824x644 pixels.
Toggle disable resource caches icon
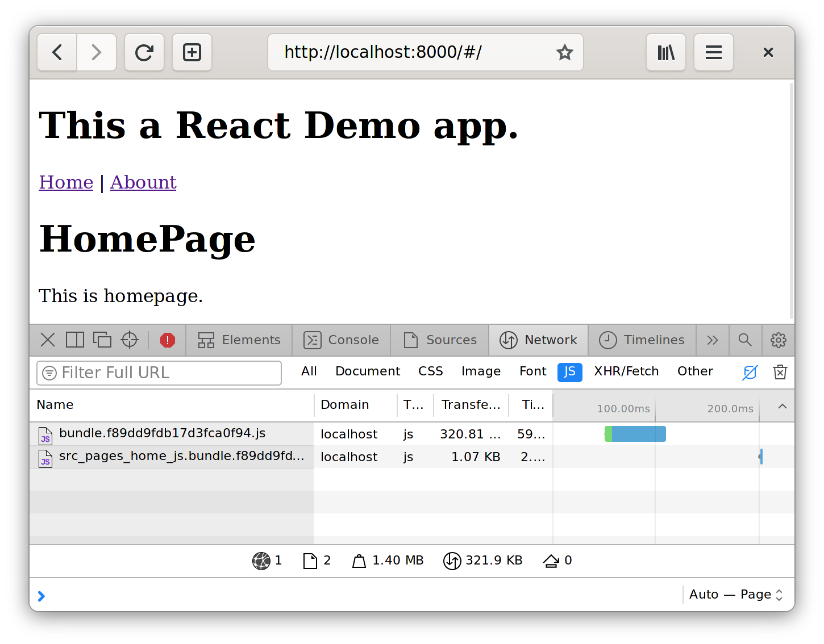(x=750, y=372)
